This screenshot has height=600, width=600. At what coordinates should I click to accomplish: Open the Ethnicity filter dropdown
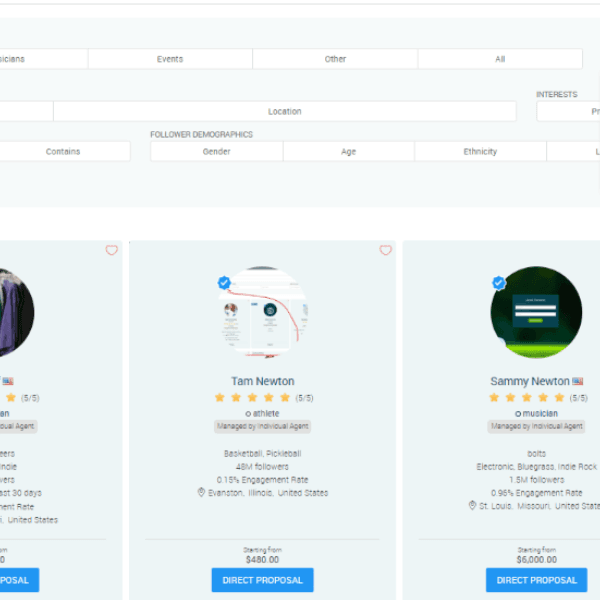(480, 151)
